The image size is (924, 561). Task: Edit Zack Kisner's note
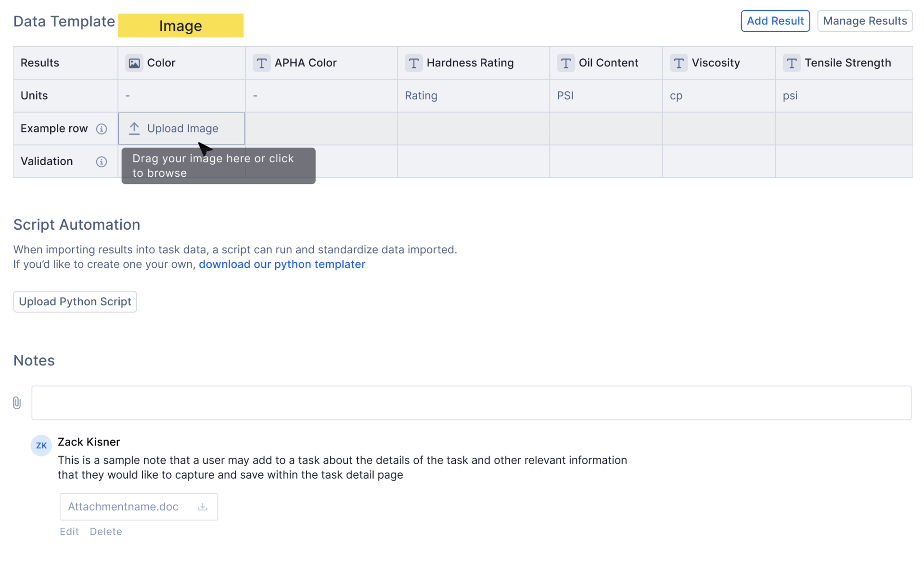[69, 531]
